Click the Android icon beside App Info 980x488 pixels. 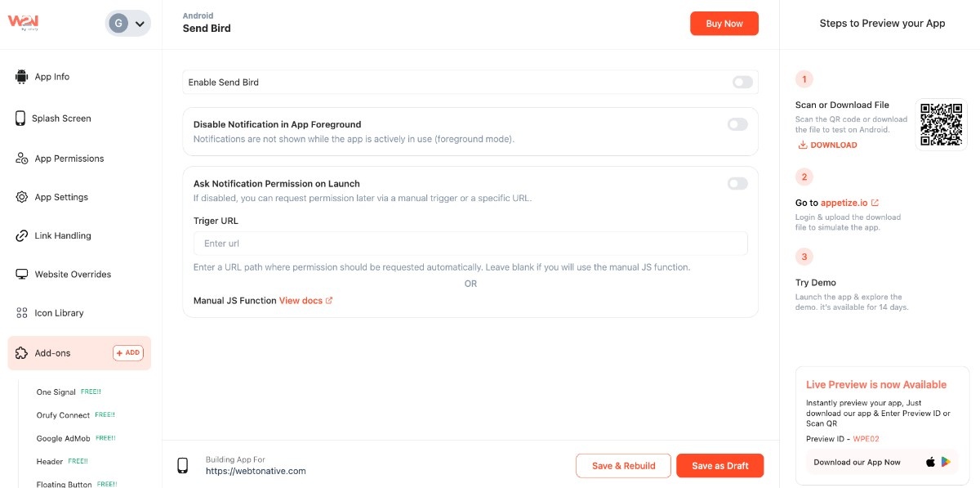pos(21,77)
